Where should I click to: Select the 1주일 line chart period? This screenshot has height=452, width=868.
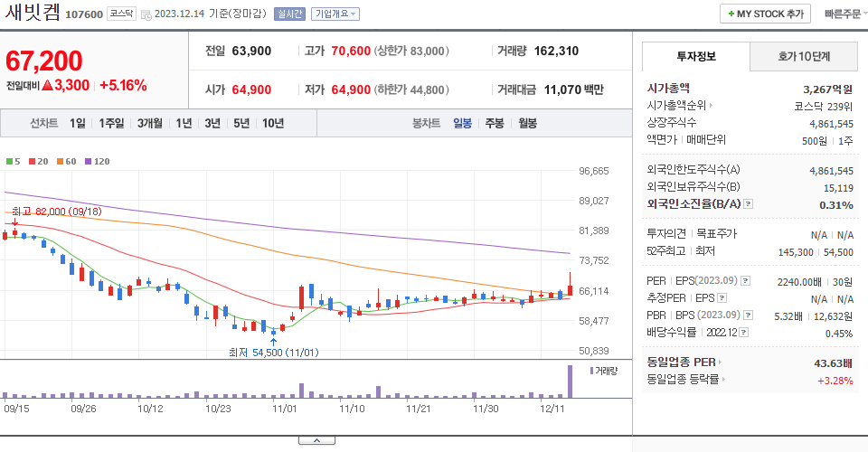[111, 123]
